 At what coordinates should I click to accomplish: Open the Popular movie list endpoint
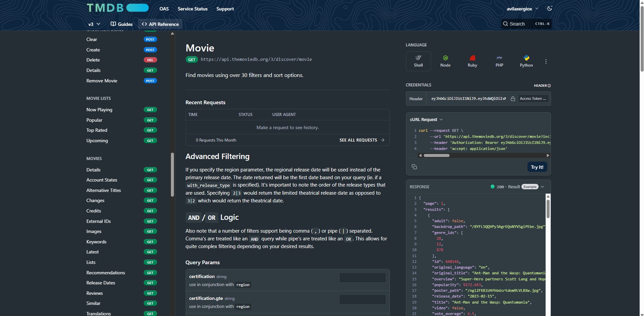(122, 120)
